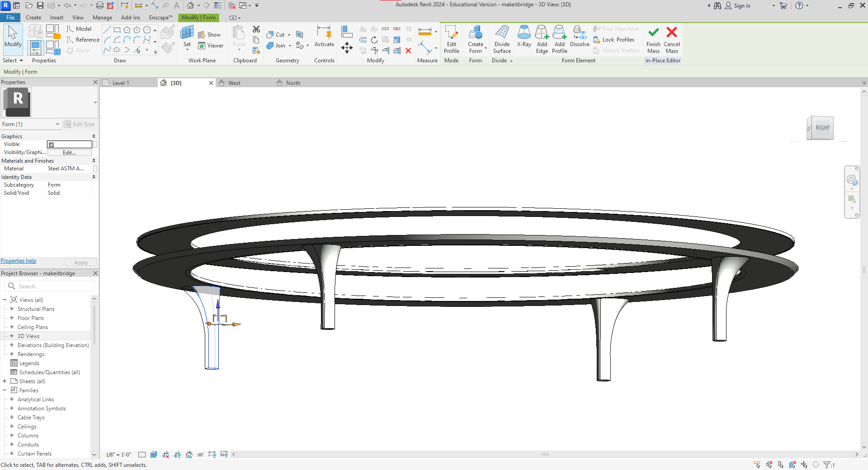868x470 pixels.
Task: Open the Edit Profile tool
Action: (451, 40)
